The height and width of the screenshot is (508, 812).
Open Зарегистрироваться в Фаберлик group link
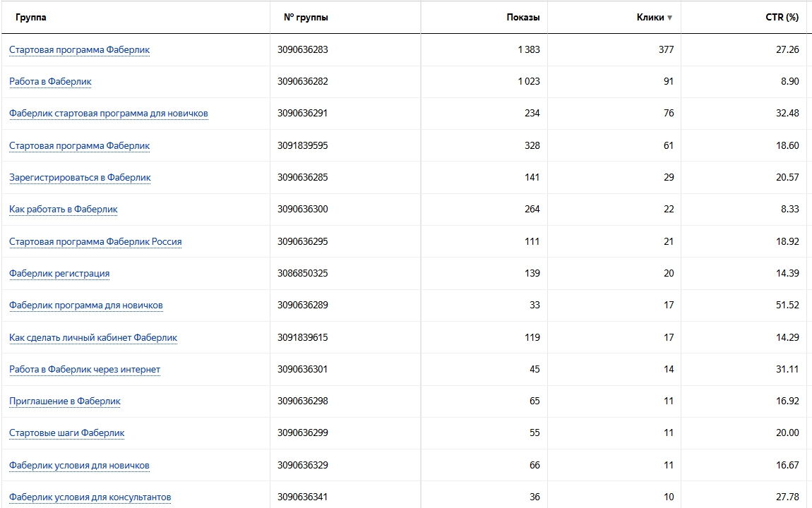click(80, 178)
